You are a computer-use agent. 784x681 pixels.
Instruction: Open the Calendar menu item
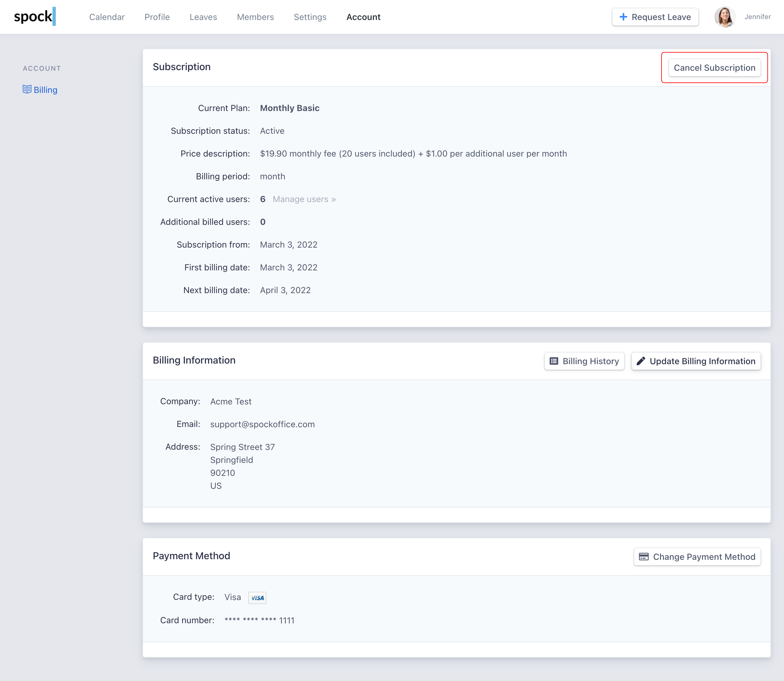(x=107, y=17)
